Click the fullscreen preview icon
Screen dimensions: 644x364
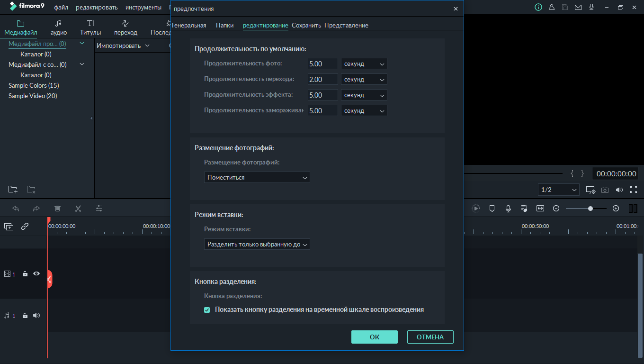pyautogui.click(x=634, y=190)
